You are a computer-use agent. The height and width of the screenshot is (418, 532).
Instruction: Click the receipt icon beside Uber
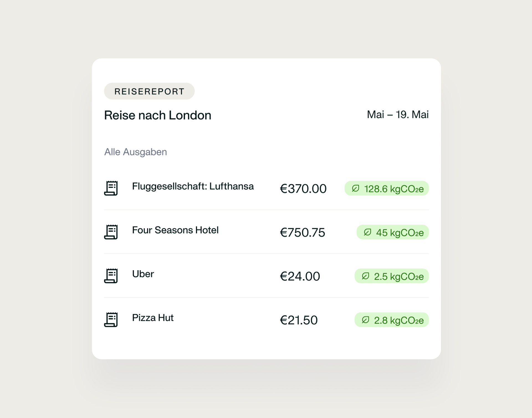(x=111, y=276)
